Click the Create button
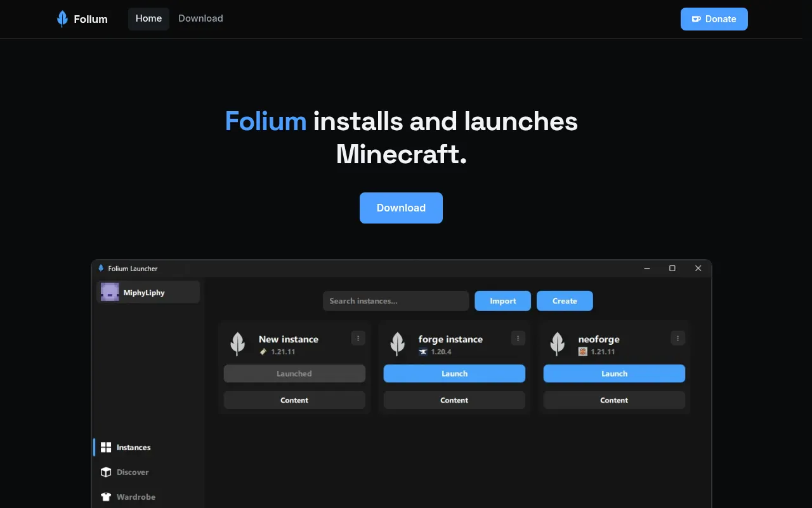Viewport: 812px width, 508px height. point(565,301)
